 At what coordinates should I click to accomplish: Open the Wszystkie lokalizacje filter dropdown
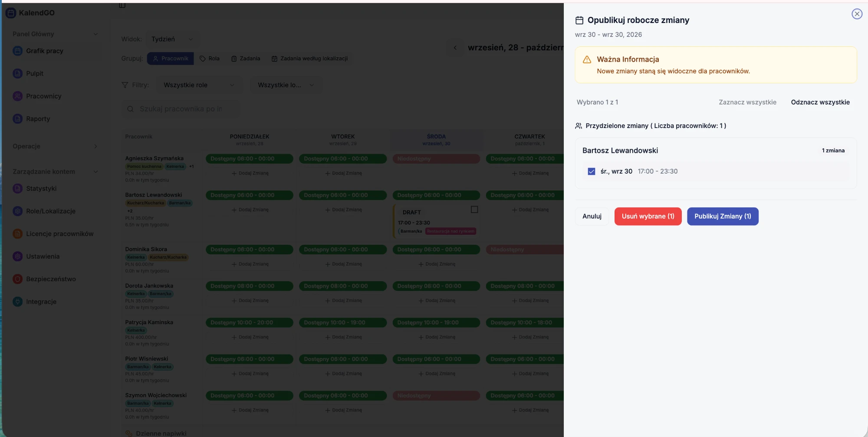[x=286, y=85]
